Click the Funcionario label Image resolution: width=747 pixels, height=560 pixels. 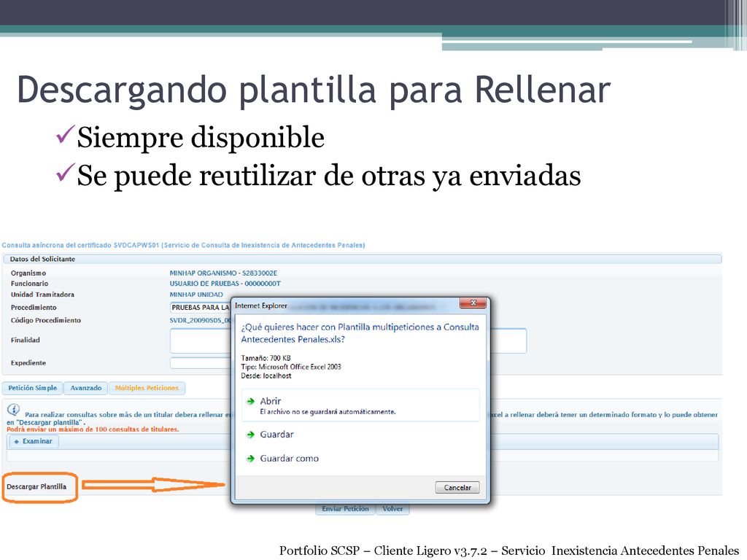click(29, 284)
